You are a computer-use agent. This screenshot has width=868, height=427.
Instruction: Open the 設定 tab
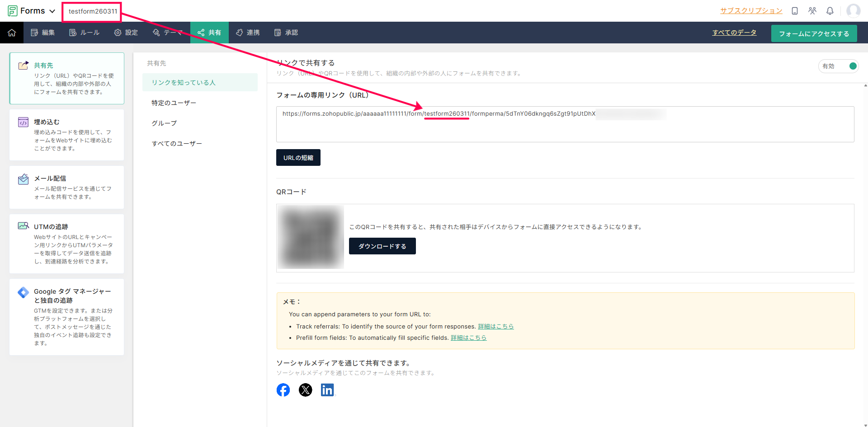[126, 33]
